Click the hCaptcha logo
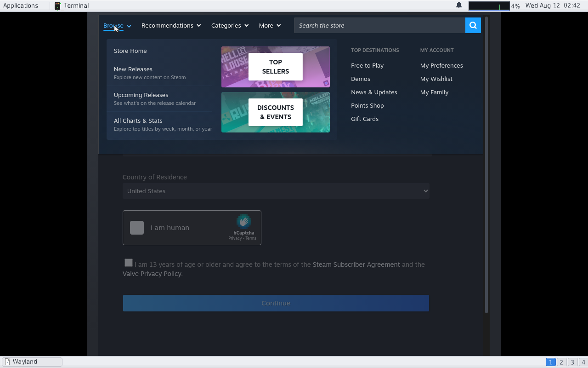The width and height of the screenshot is (588, 368). tap(244, 222)
